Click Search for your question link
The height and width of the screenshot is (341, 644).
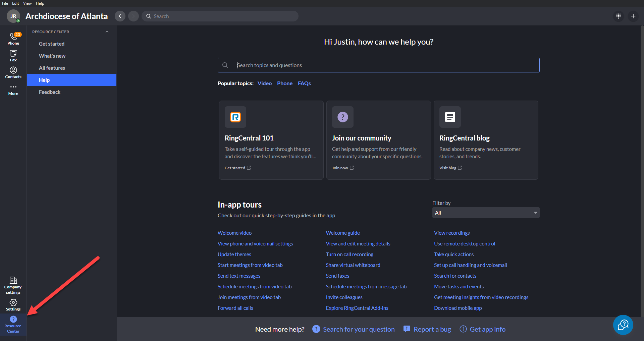pos(359,329)
